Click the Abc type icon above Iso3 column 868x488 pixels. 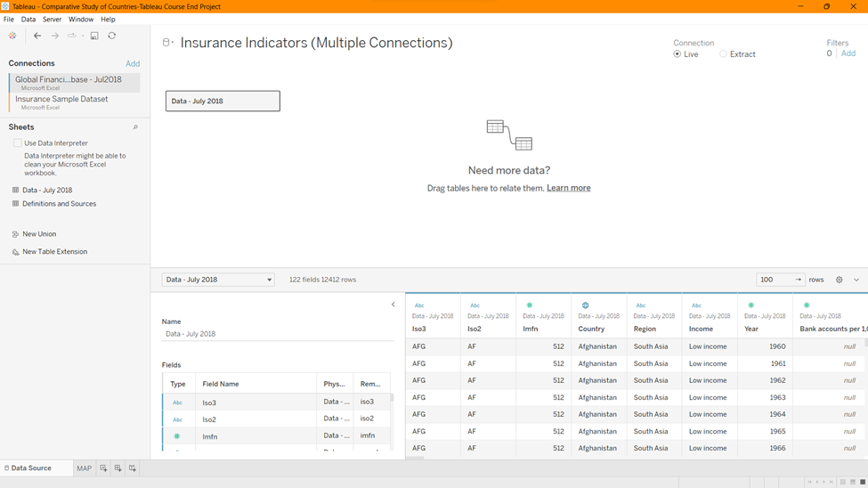pos(419,305)
